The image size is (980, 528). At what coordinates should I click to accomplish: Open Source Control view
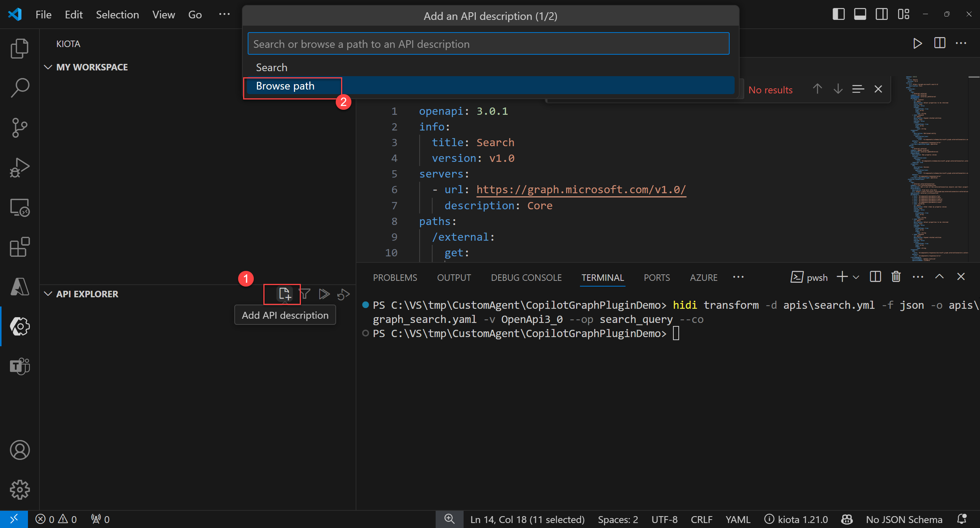coord(20,128)
